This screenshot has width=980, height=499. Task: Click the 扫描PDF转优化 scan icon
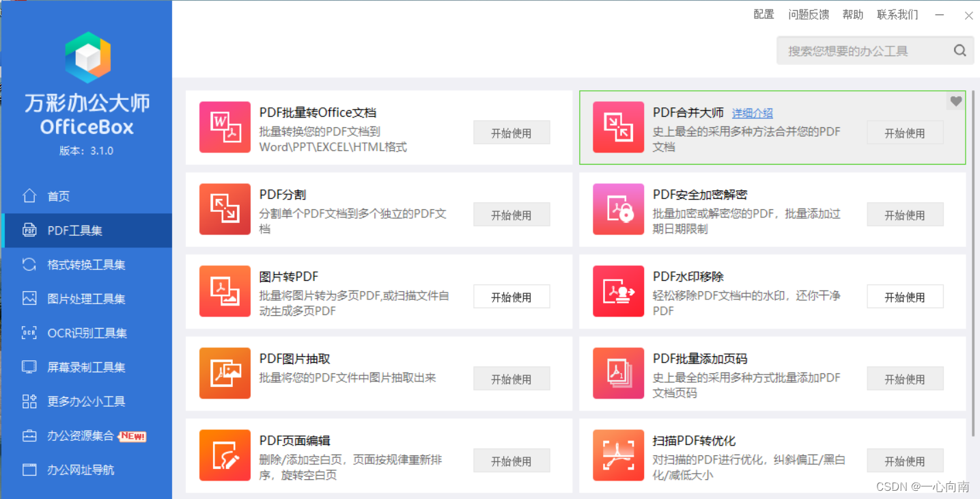618,455
